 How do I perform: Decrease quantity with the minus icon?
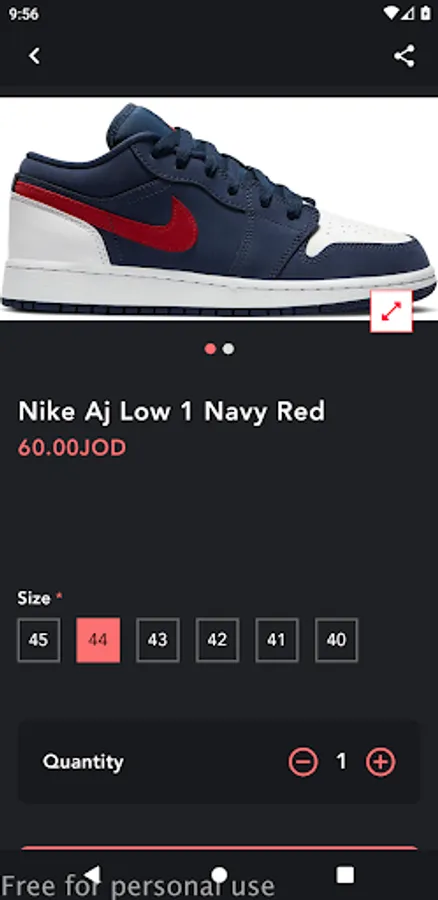(x=303, y=762)
